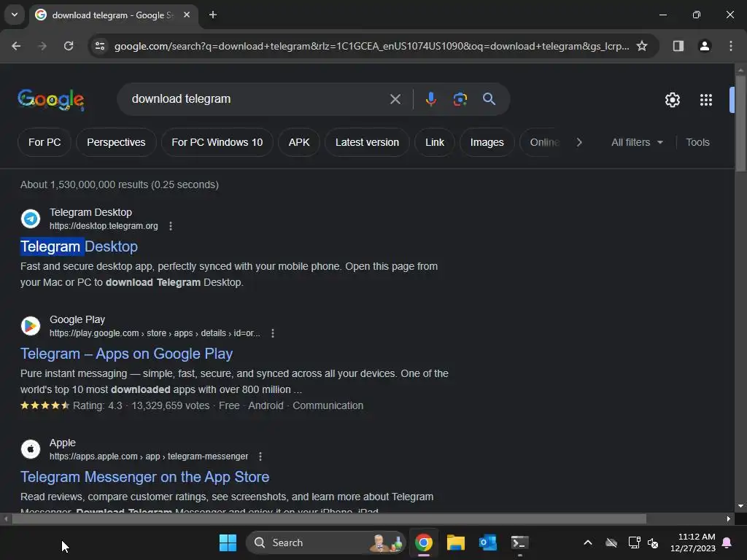Bookmark this page with the star icon

coord(642,46)
